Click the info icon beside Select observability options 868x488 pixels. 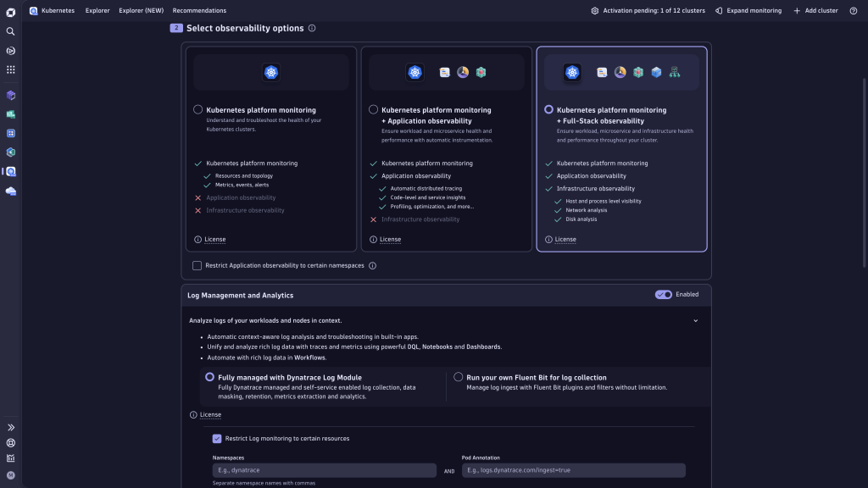coord(313,28)
